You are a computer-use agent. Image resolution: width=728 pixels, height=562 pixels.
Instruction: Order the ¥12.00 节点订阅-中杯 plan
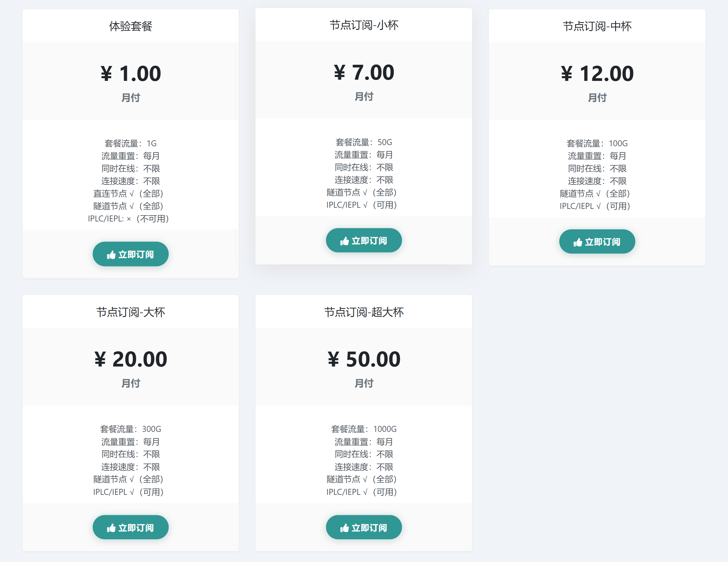pos(597,241)
